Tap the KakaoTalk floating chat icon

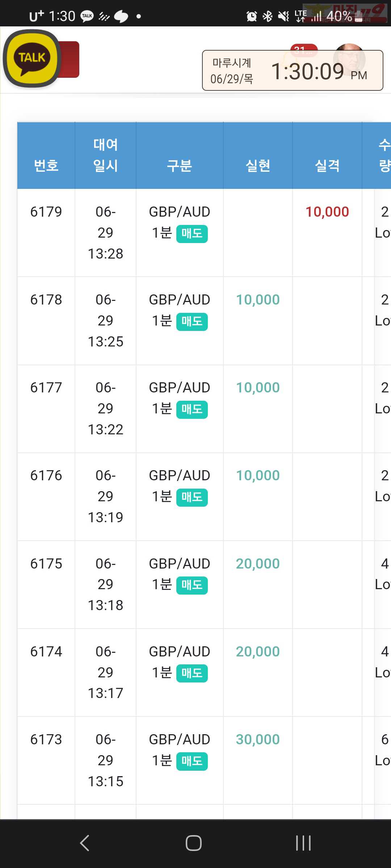pyautogui.click(x=32, y=59)
